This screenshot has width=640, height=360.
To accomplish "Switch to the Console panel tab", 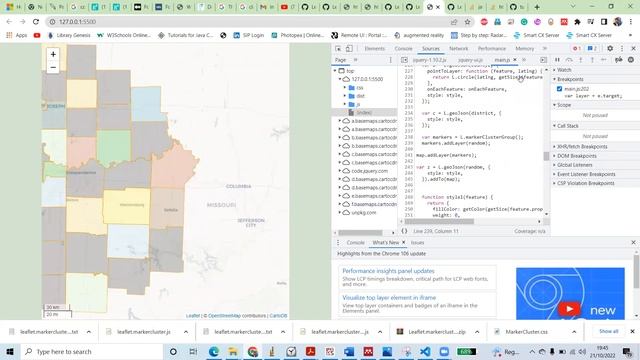I will coord(403,49).
